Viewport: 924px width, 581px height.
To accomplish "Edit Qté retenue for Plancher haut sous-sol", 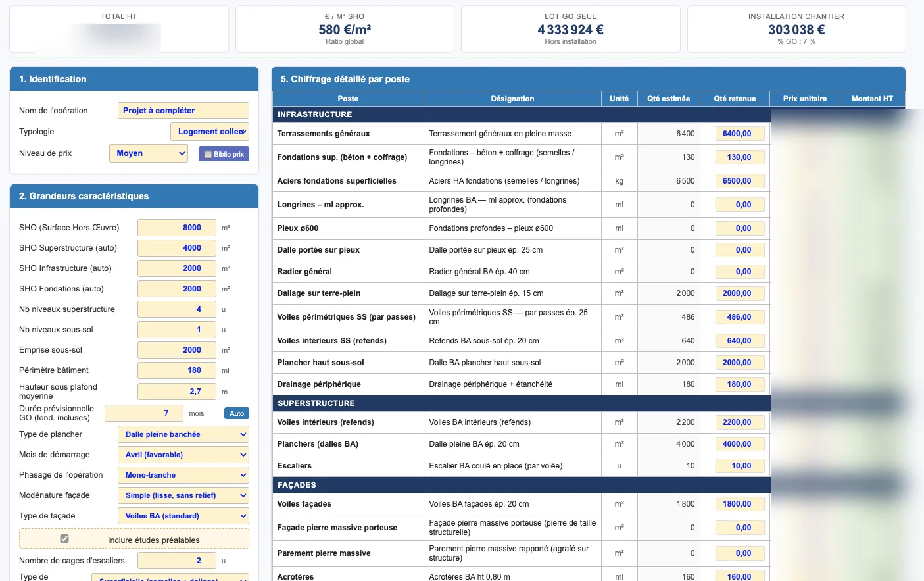I will pos(740,363).
